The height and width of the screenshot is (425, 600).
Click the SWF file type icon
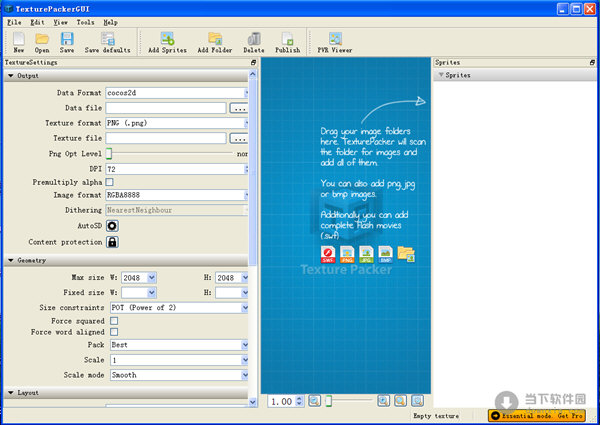tap(328, 255)
